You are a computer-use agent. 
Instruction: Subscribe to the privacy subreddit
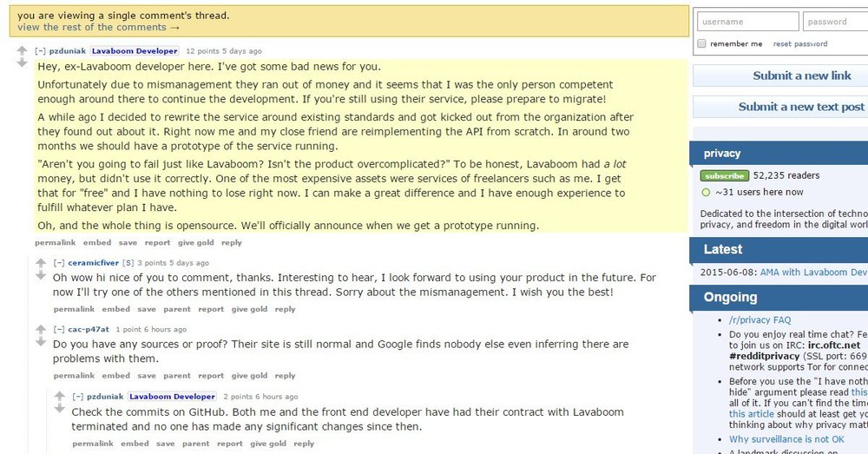coord(724,175)
